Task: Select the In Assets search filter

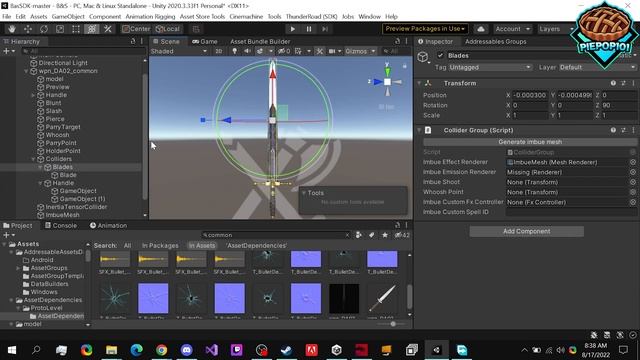Action: (x=202, y=246)
